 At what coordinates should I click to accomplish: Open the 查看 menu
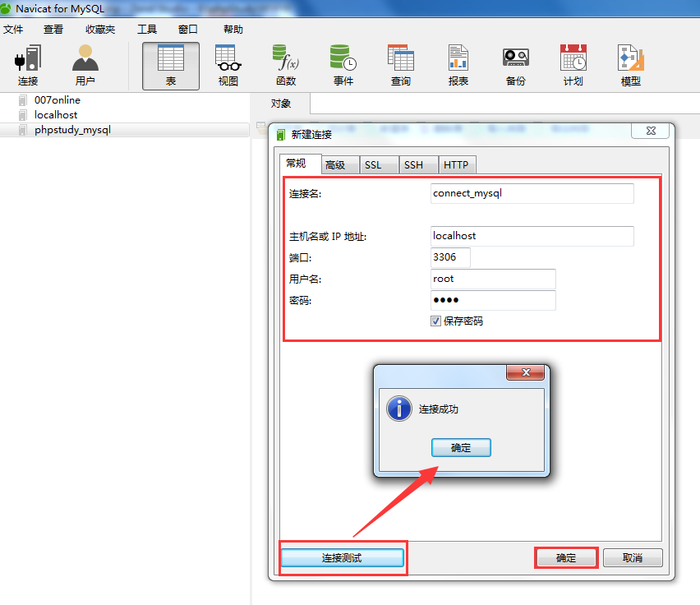click(x=53, y=30)
